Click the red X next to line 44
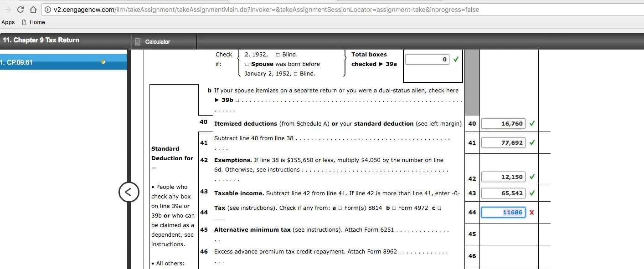Viewport: 644px width, 269px height. (x=531, y=212)
